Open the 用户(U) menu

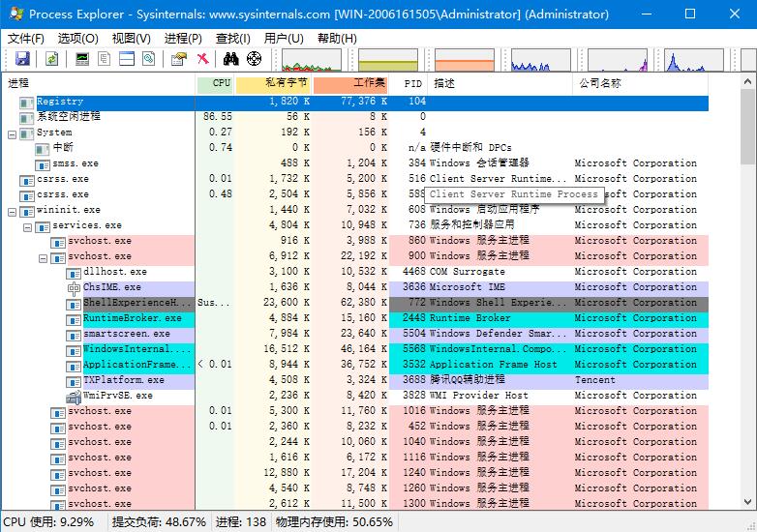284,39
